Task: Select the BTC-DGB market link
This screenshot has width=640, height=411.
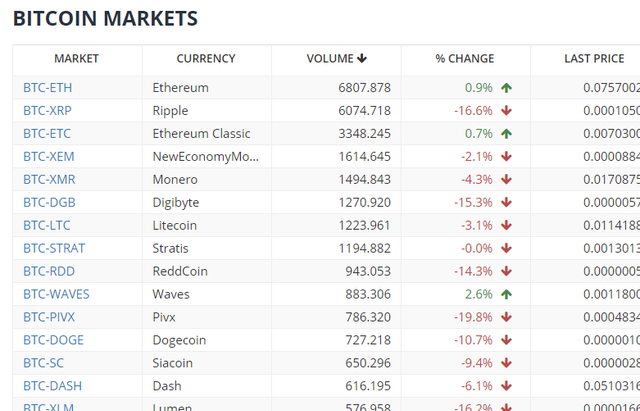Action: 48,203
